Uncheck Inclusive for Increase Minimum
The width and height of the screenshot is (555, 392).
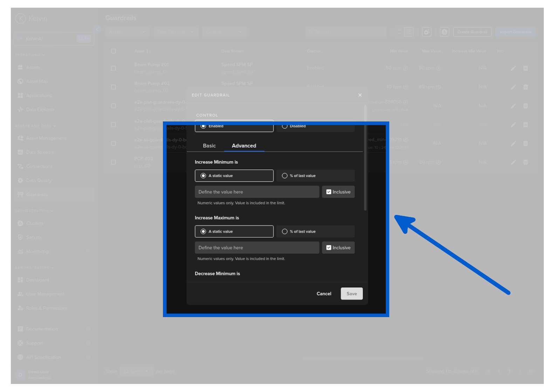pos(329,192)
